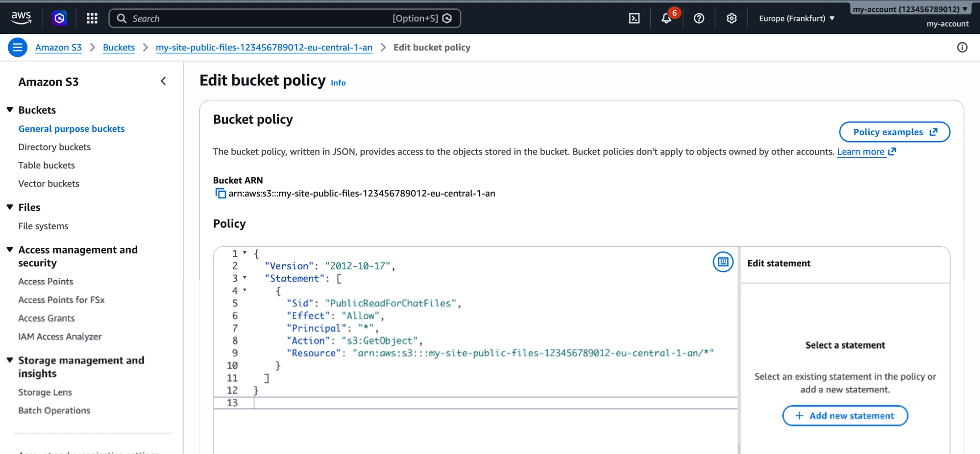Select Europe (Frankfurt) region dropdown
The image size is (980, 454).
tap(797, 18)
